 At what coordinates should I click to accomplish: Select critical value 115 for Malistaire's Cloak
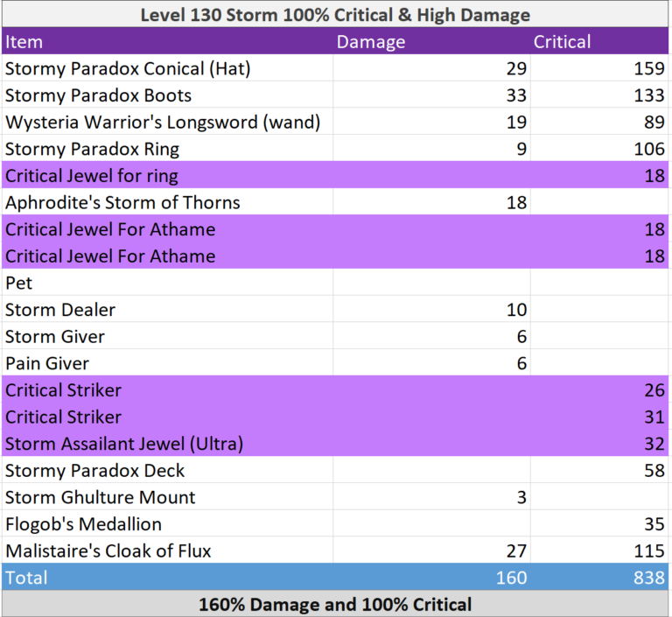coord(599,550)
